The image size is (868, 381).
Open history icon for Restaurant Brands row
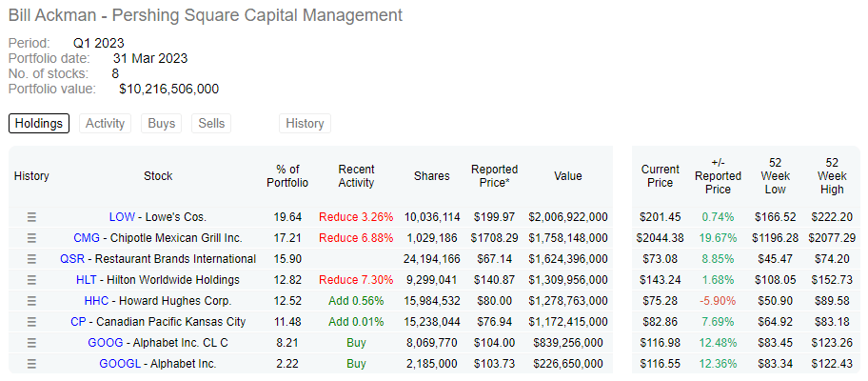(x=31, y=259)
